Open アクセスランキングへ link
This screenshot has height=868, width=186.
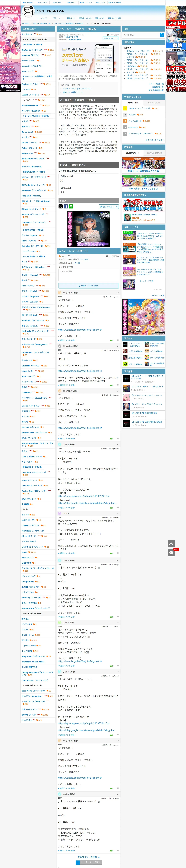pos(155,140)
